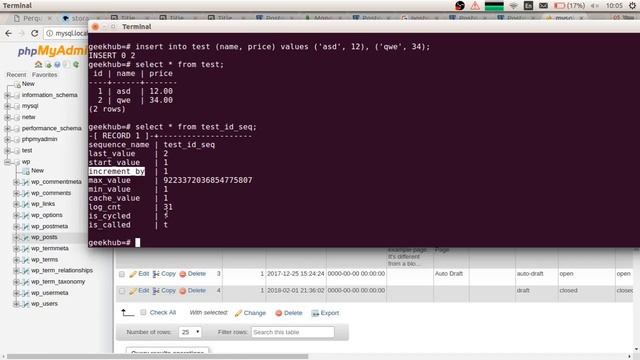Open the mail indicator in the top bar
640x360 pixels.
pos(543,6)
